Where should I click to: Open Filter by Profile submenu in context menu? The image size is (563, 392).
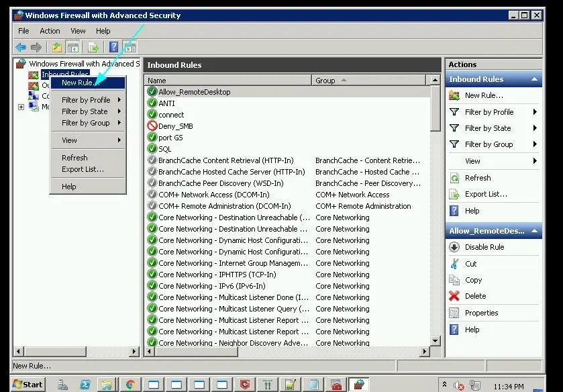(x=87, y=100)
